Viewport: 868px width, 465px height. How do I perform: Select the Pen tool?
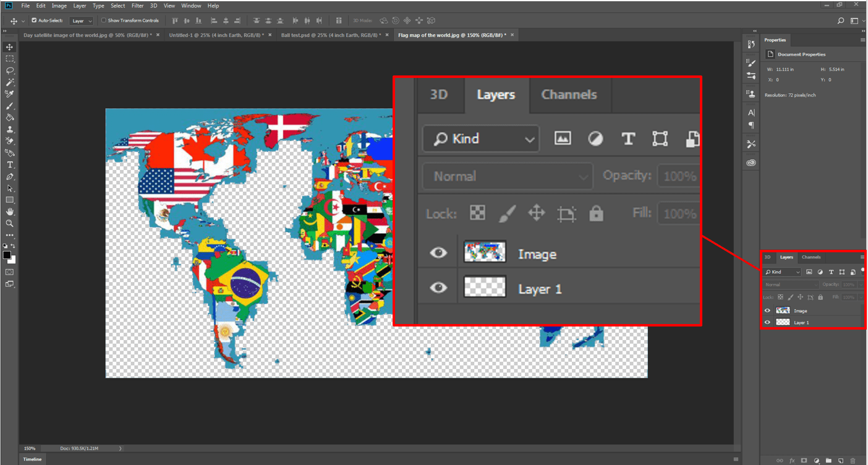click(x=9, y=176)
